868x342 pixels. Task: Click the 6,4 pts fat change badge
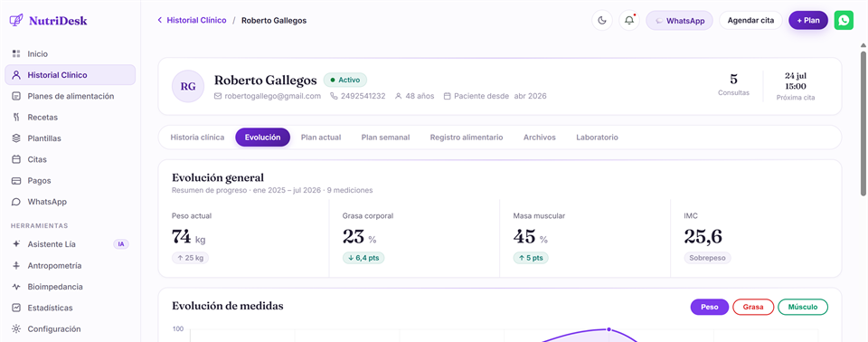[x=363, y=258]
